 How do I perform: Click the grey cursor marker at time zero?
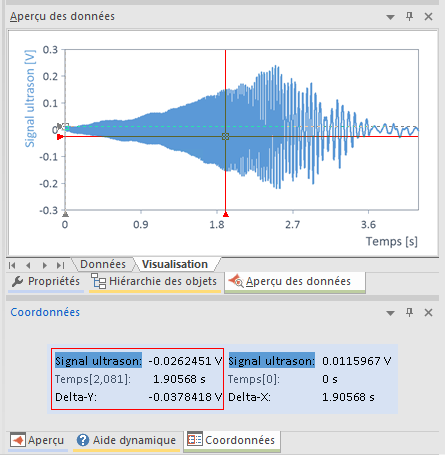point(65,214)
